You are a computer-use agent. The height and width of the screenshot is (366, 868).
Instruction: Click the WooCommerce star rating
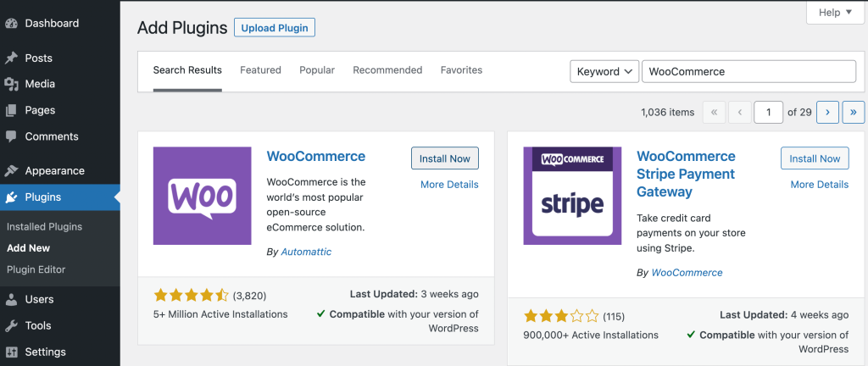191,295
